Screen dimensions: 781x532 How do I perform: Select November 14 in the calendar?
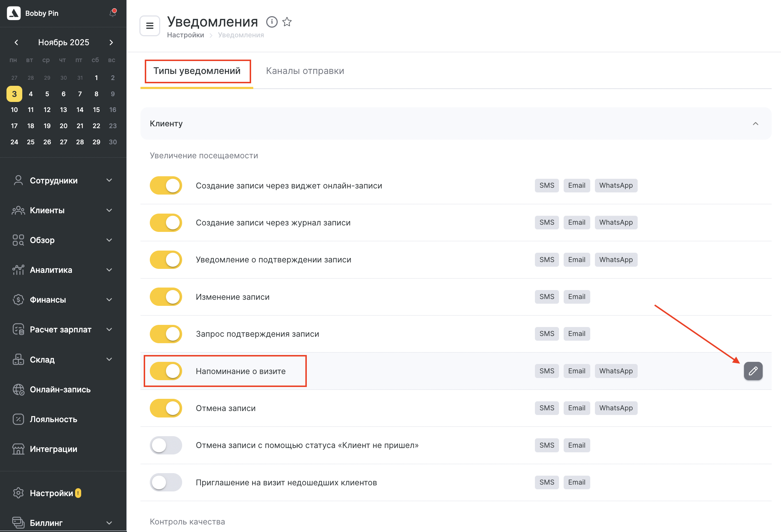80,110
